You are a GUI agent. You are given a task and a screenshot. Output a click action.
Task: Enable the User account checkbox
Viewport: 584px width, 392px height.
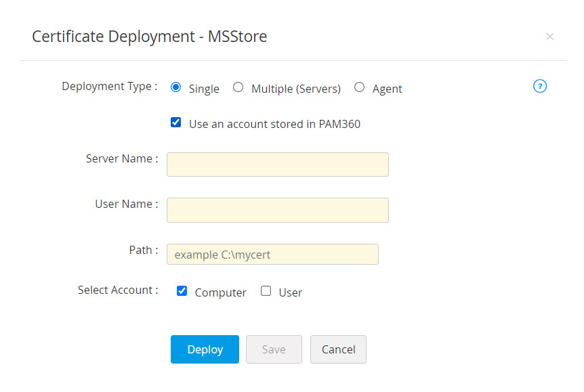coord(266,291)
